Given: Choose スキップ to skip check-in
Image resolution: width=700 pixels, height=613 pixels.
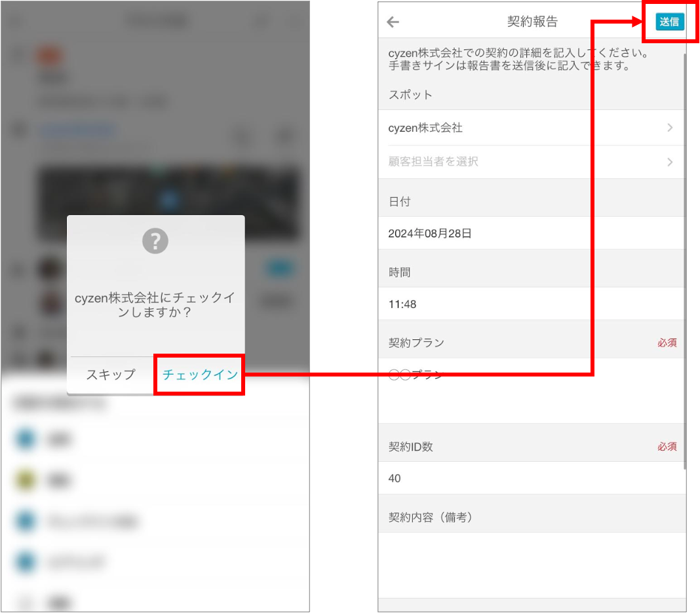Looking at the screenshot, I should (x=111, y=375).
